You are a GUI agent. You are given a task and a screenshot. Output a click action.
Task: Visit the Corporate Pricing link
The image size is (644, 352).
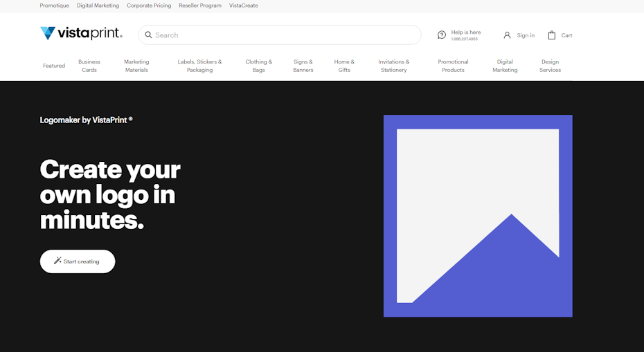(149, 6)
